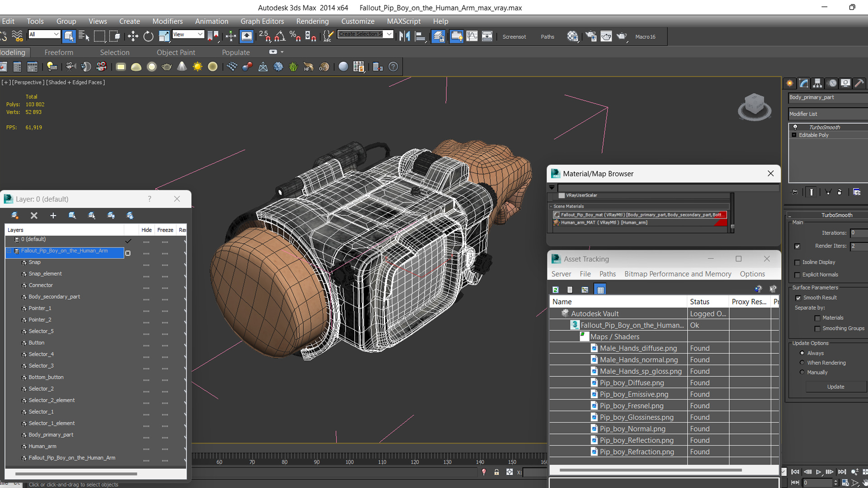Choose the Select and Uniform Scale tool
This screenshot has width=868, height=488.
point(164,36)
